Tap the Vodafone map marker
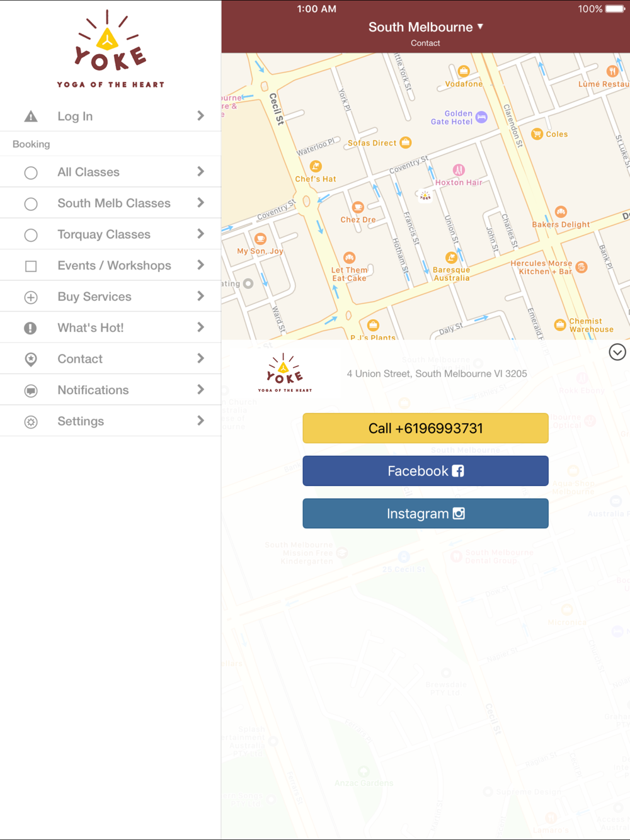This screenshot has width=630, height=840. click(464, 71)
